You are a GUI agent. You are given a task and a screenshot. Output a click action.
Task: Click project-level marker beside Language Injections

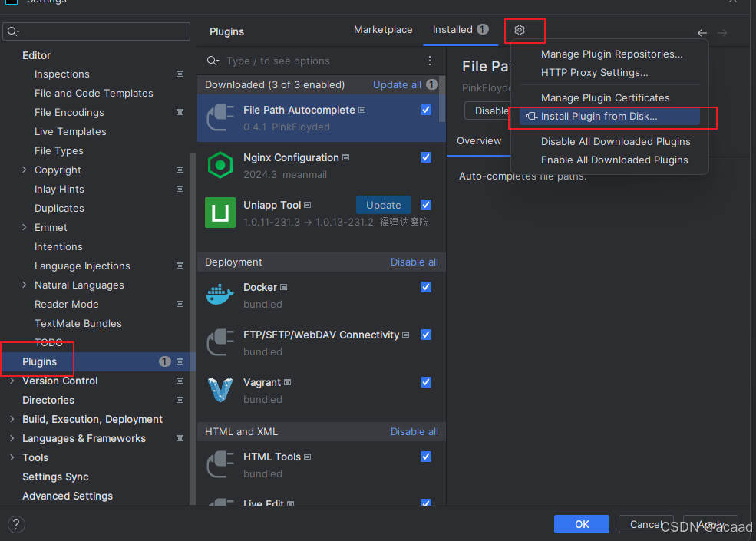(x=180, y=266)
